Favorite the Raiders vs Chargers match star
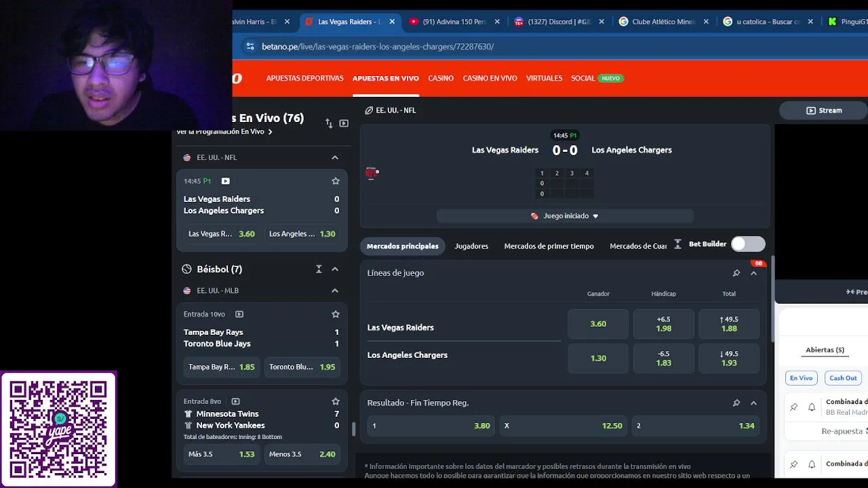This screenshot has height=488, width=868. pos(335,181)
